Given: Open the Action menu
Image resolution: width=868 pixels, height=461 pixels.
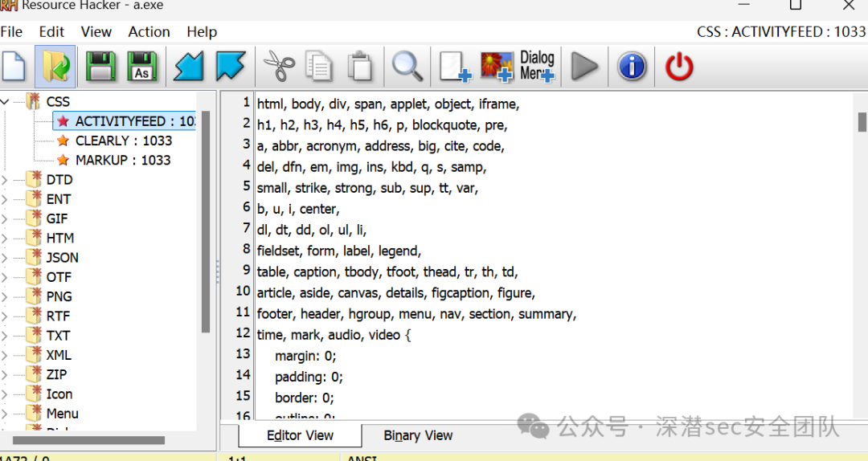Looking at the screenshot, I should 149,32.
